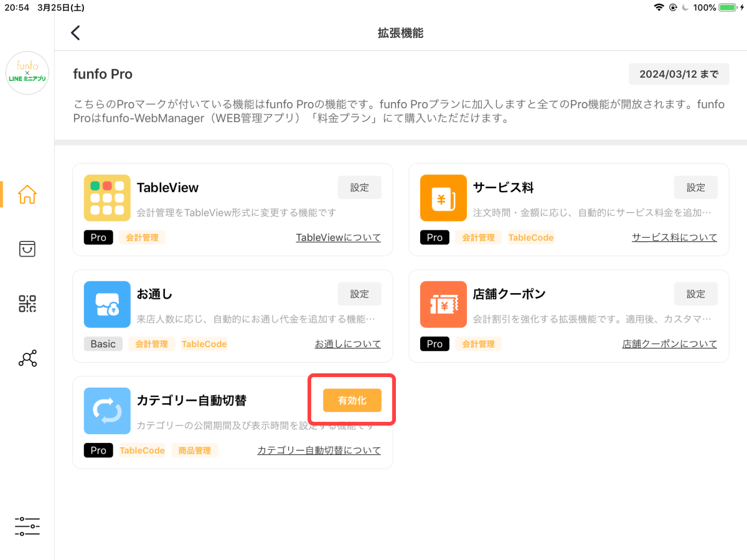
Task: Tap the 店舗クーポン description text
Action: (x=592, y=319)
